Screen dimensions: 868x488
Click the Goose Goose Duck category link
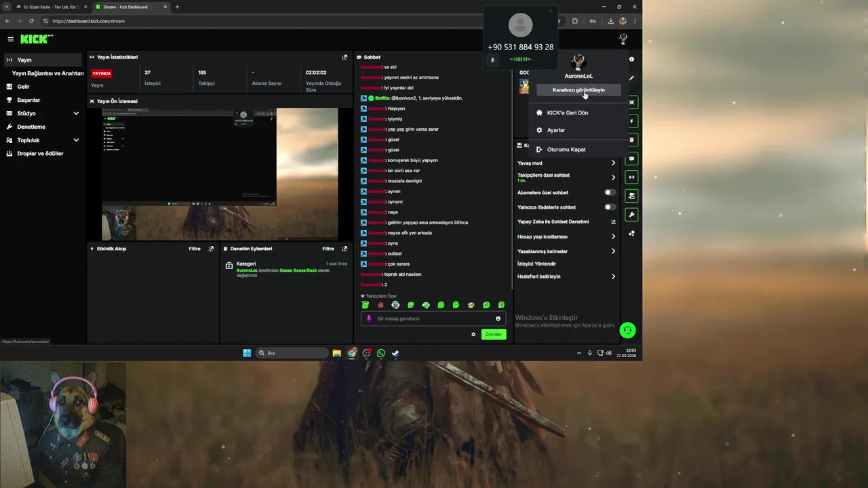[x=298, y=270]
